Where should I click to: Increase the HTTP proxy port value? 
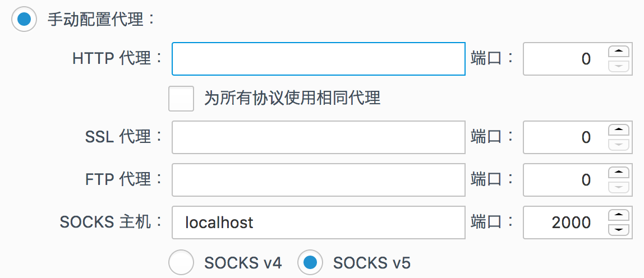[x=619, y=52]
